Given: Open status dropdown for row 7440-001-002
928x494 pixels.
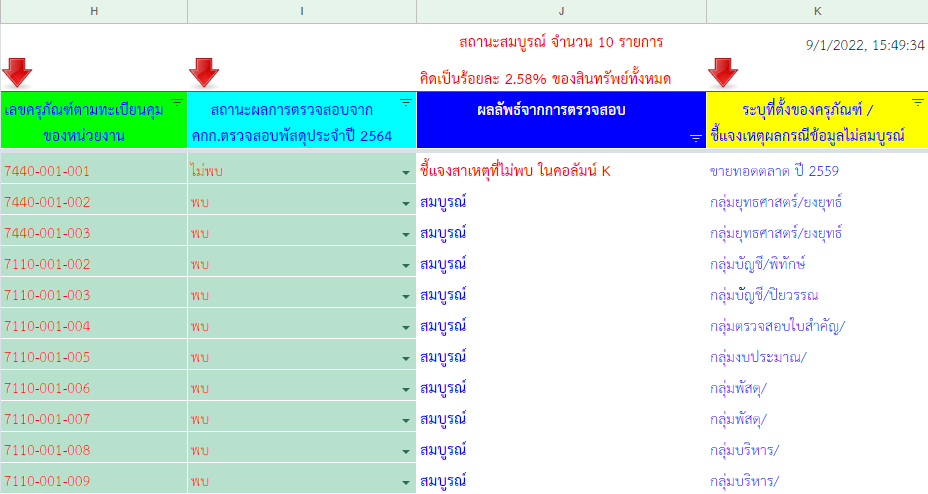Looking at the screenshot, I should click(x=406, y=203).
